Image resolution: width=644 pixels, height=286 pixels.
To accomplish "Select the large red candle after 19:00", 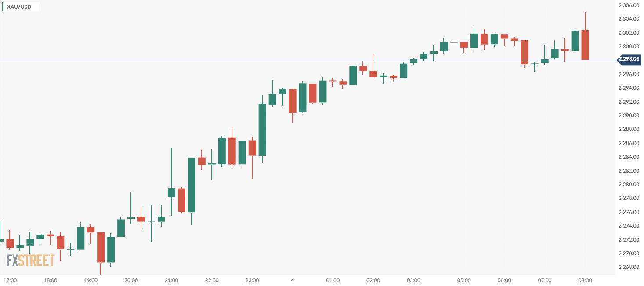I will (101, 247).
